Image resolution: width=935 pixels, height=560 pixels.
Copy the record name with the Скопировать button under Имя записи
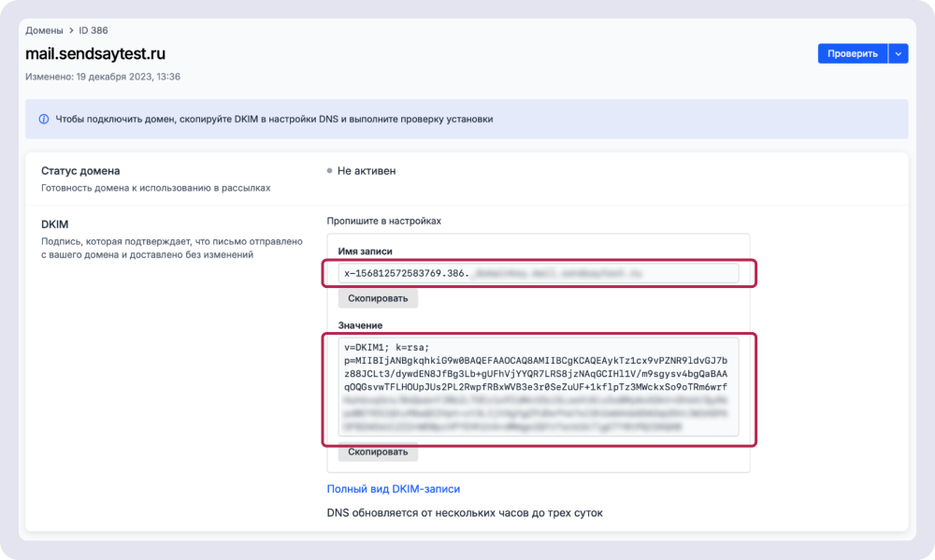click(378, 298)
